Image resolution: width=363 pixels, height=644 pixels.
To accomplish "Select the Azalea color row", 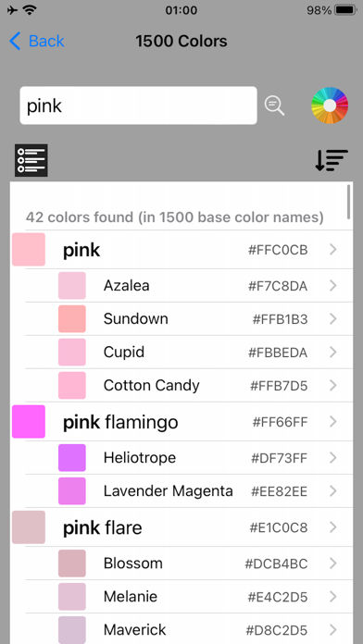I will (189, 285).
